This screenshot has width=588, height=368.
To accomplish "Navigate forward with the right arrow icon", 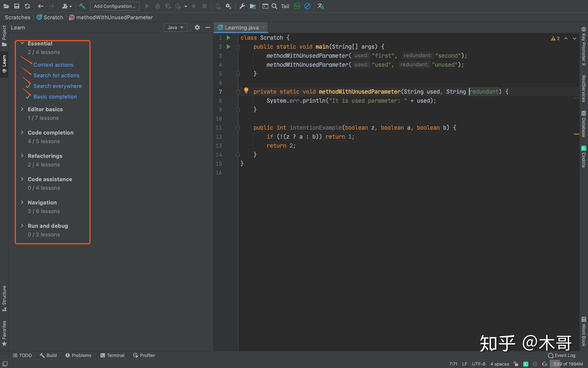I will [x=51, y=6].
